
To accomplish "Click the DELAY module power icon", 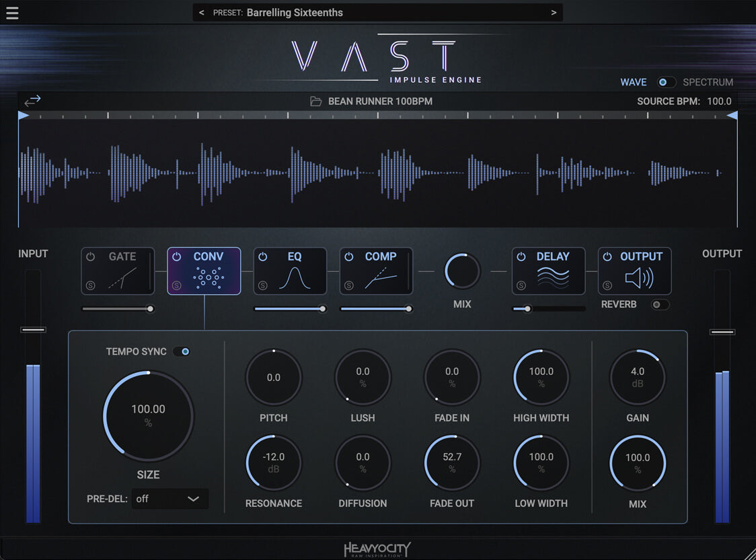I will coord(521,257).
